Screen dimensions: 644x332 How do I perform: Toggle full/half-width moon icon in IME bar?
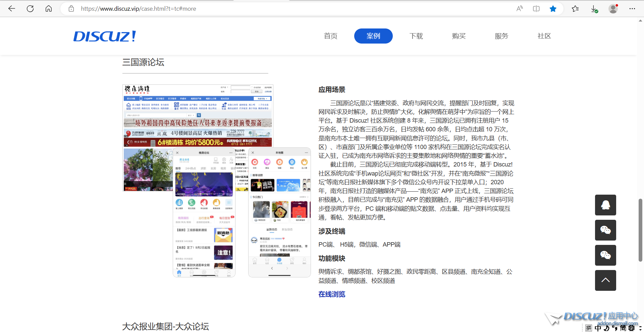(607, 328)
